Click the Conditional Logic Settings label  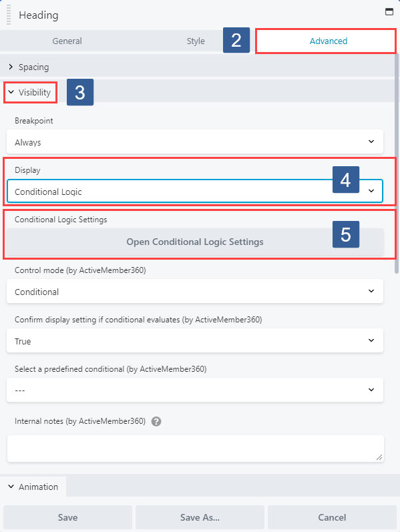coord(61,220)
